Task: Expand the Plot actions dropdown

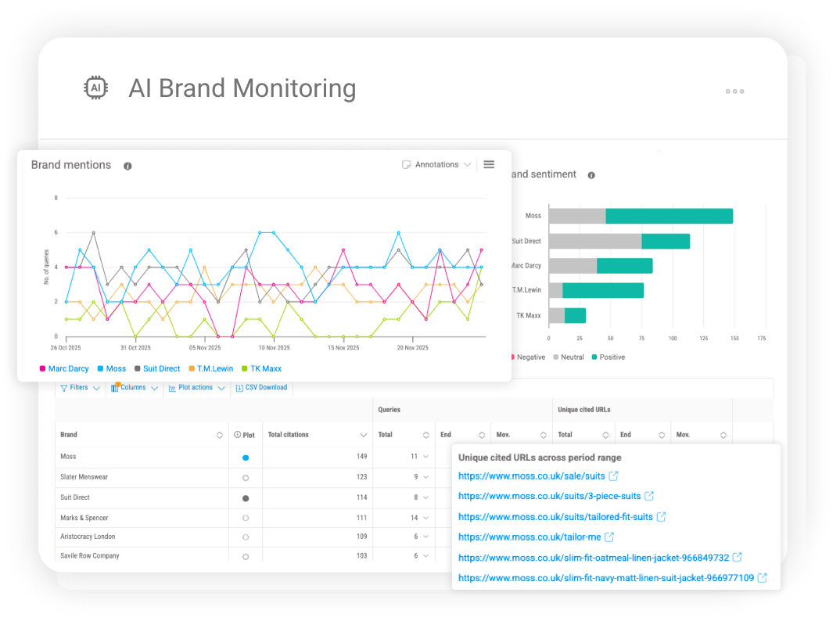Action: [196, 387]
